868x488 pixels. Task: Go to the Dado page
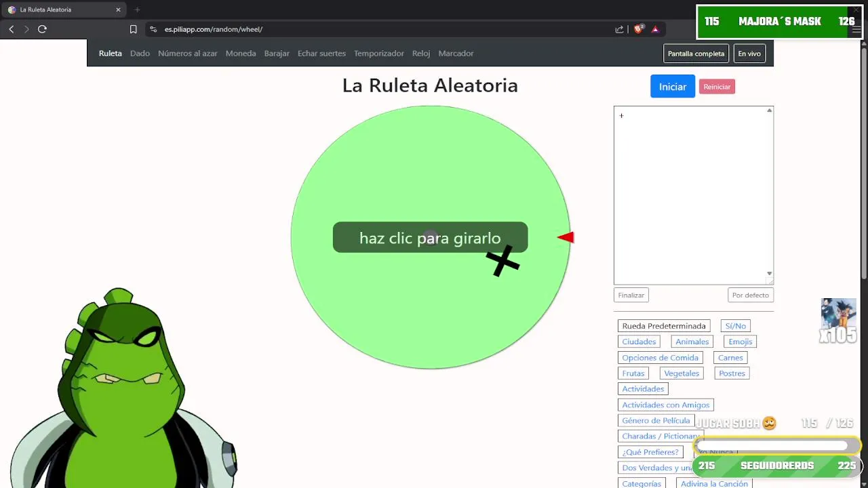click(140, 54)
